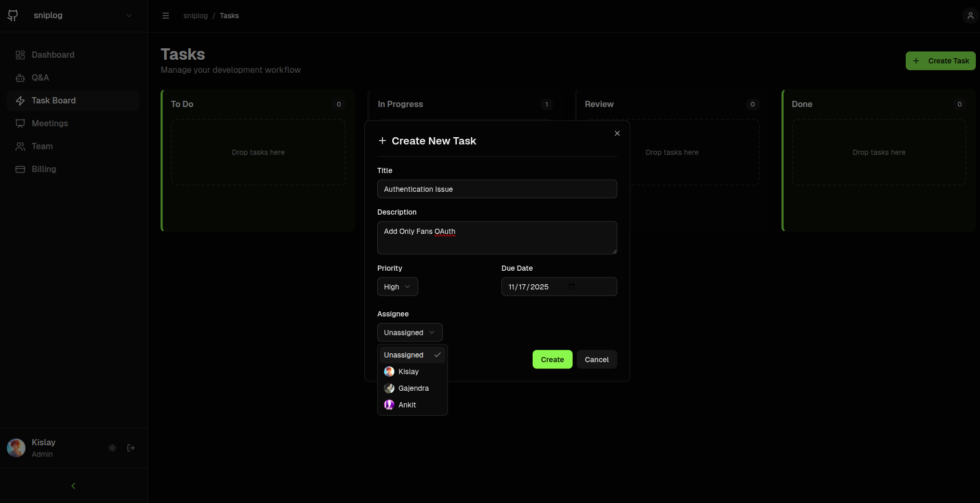
Task: Click the Task Board lightning icon
Action: 20,100
